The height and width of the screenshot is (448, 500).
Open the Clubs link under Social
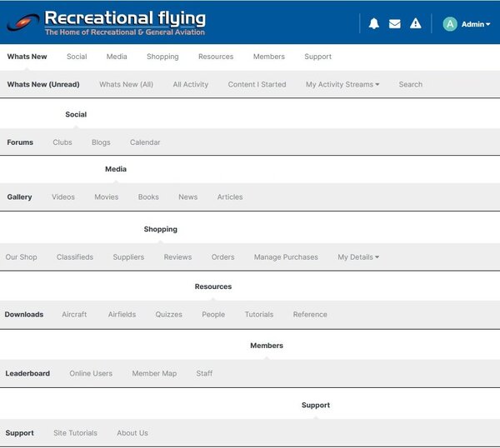coord(62,142)
